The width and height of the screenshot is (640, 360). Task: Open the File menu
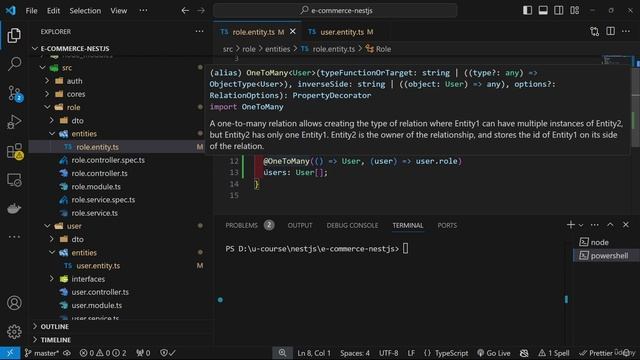click(31, 11)
